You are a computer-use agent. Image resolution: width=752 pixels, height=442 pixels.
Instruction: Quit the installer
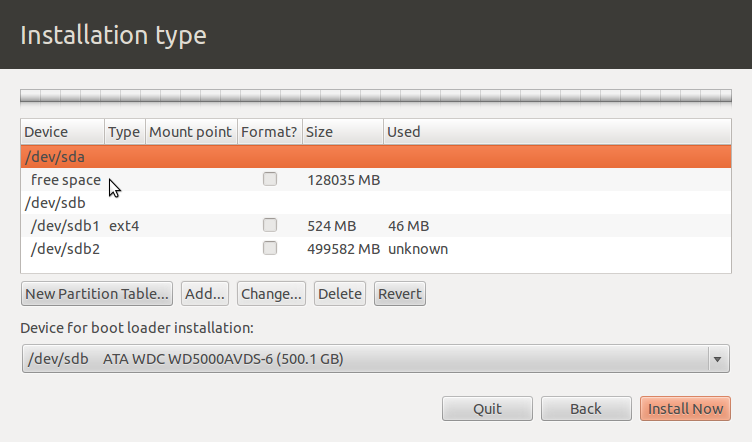pos(487,409)
